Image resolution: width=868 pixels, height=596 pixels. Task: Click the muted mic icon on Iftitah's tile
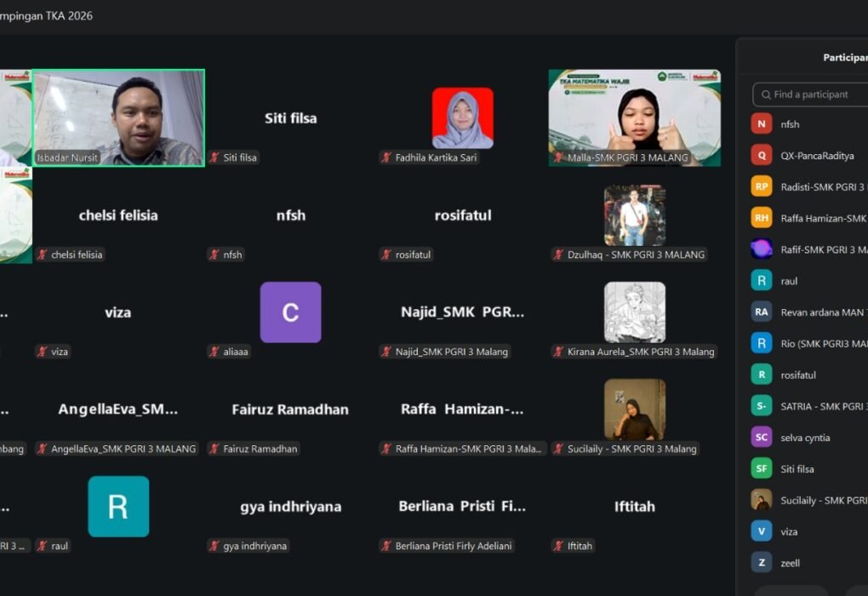(559, 546)
